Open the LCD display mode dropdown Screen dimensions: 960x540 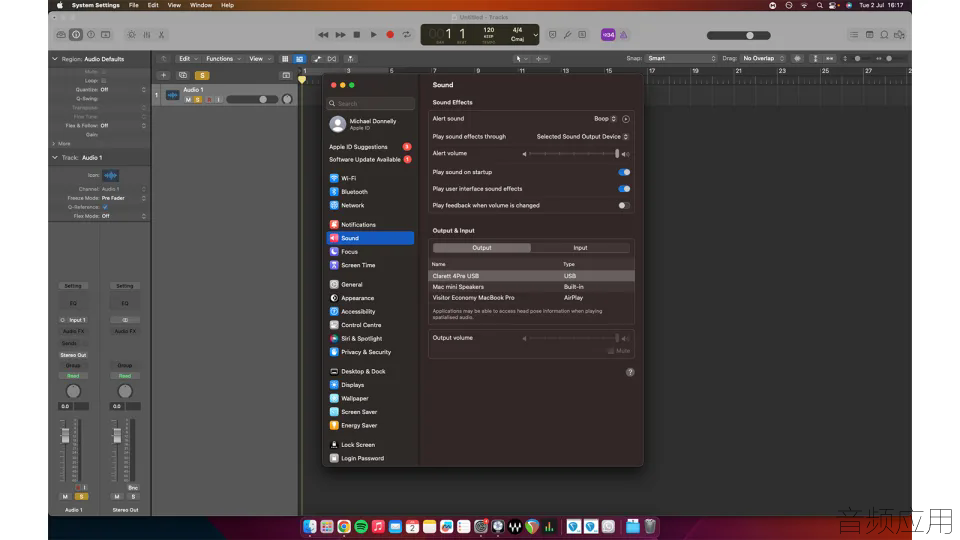pyautogui.click(x=536, y=35)
